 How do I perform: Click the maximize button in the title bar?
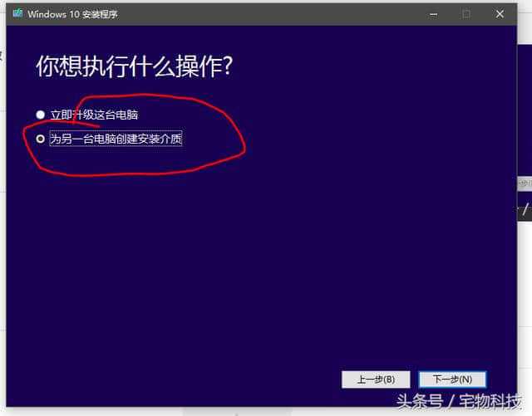pos(466,14)
